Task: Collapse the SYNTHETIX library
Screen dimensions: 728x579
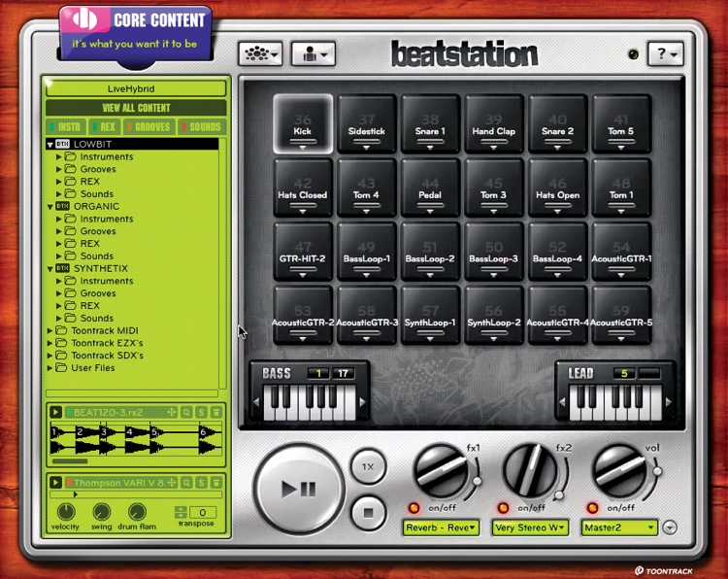Action: [50, 269]
